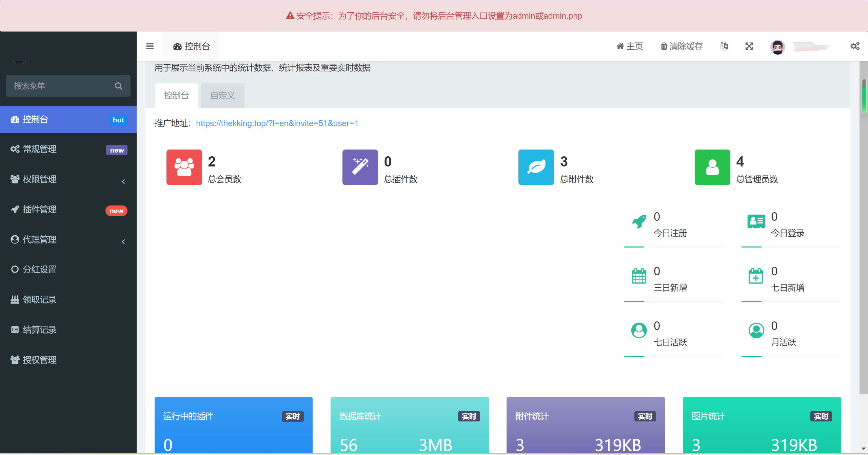The height and width of the screenshot is (455, 868).
Task: Click the purple magic wand plugins icon
Action: (x=360, y=167)
